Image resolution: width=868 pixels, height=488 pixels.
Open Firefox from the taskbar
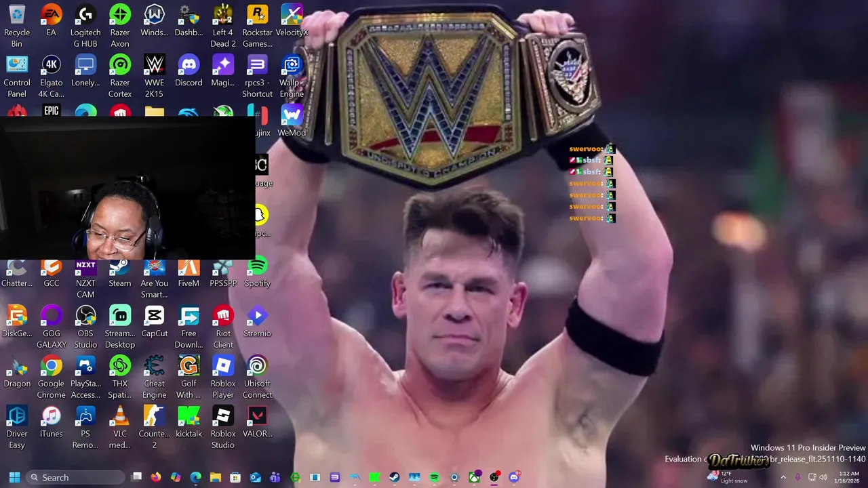[156, 477]
